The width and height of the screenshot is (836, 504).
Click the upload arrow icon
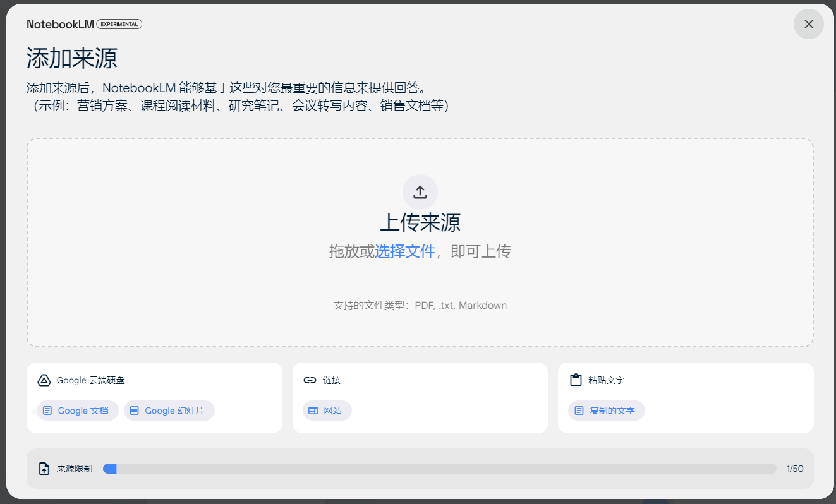[x=420, y=192]
